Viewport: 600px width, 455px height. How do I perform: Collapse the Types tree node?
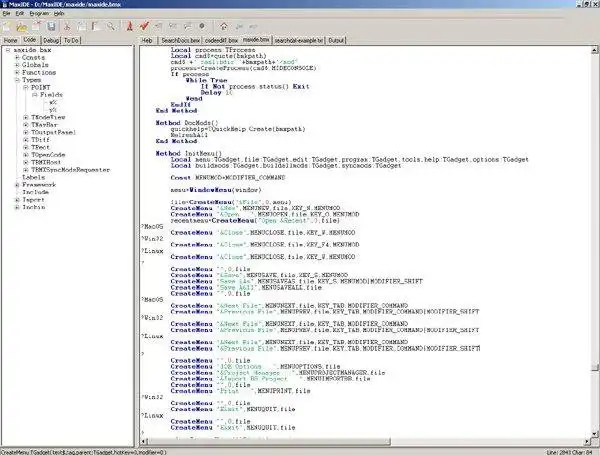17,80
